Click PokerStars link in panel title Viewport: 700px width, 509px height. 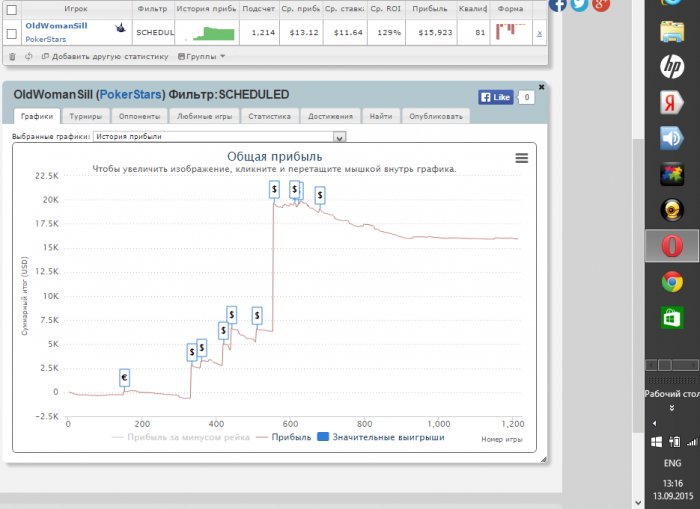130,95
